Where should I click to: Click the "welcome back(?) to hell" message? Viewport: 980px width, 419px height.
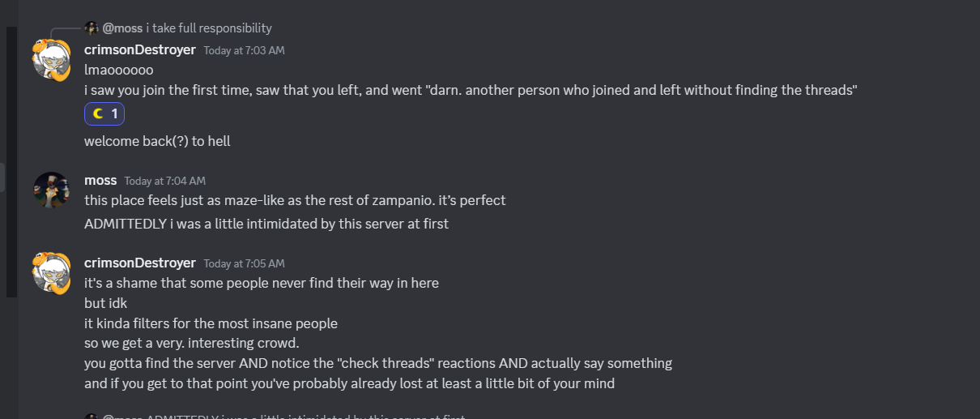[x=157, y=141]
